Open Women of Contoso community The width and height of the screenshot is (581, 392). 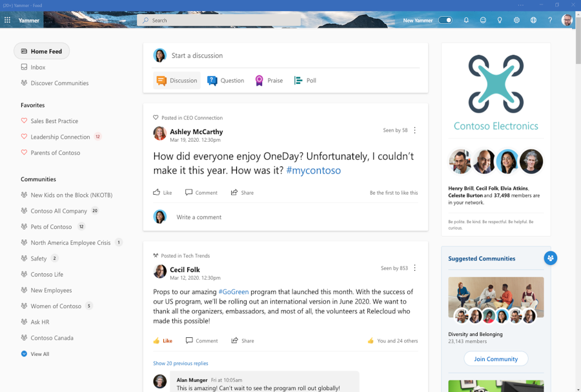(56, 306)
